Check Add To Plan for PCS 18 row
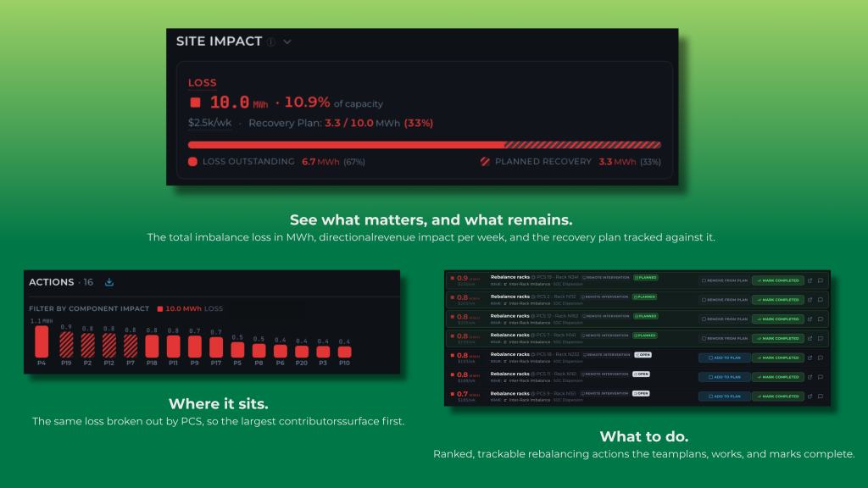The image size is (868, 488). (724, 358)
